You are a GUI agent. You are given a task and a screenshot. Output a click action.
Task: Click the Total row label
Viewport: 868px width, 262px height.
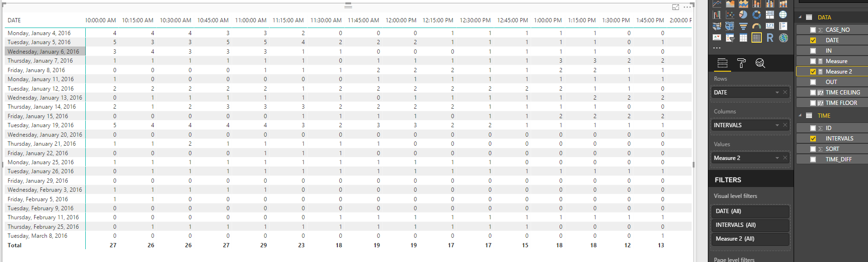(14, 245)
